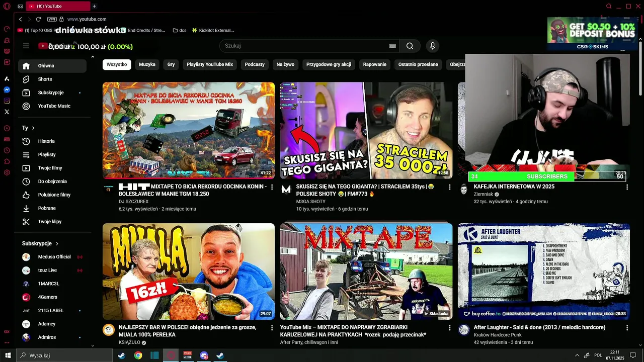This screenshot has width=644, height=362.
Task: Open options for YouTube Mix zgrabiarki
Action: [450, 328]
